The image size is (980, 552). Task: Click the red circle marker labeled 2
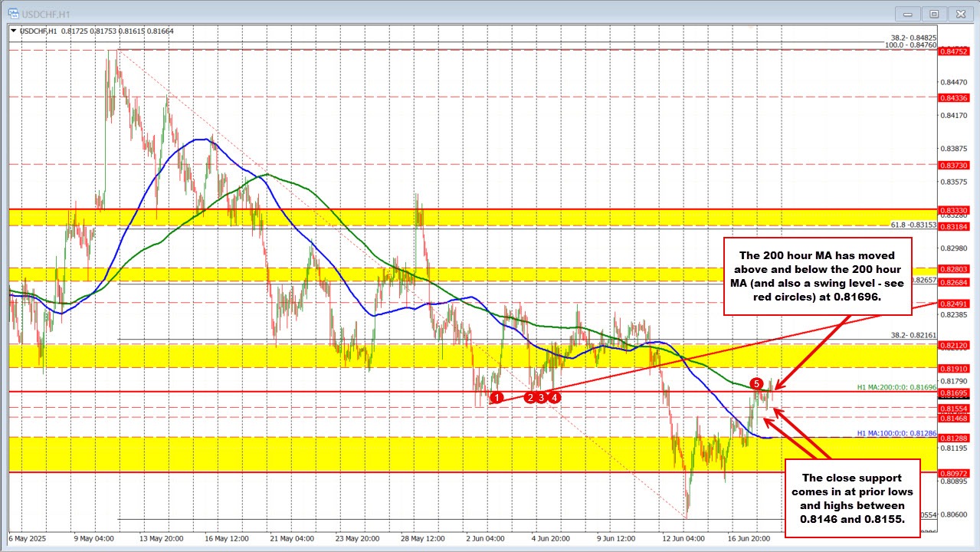point(529,397)
